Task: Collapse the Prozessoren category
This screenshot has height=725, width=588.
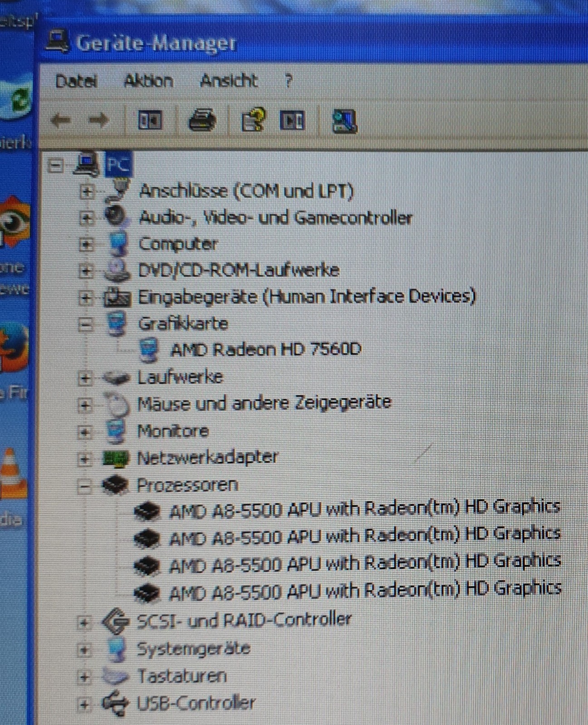Action: pyautogui.click(x=84, y=487)
